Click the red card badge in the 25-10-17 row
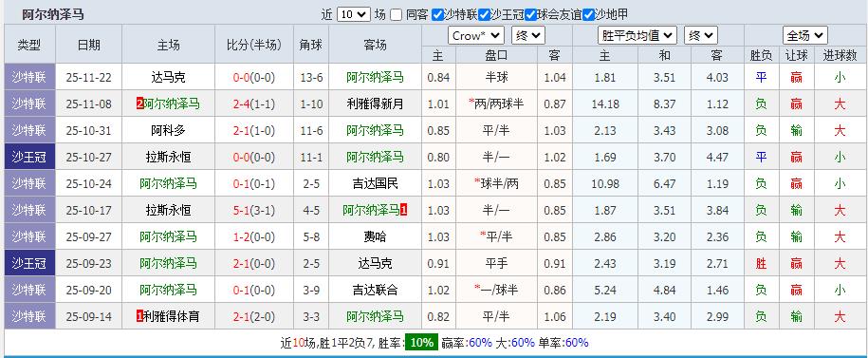The image size is (868, 358). coord(403,211)
